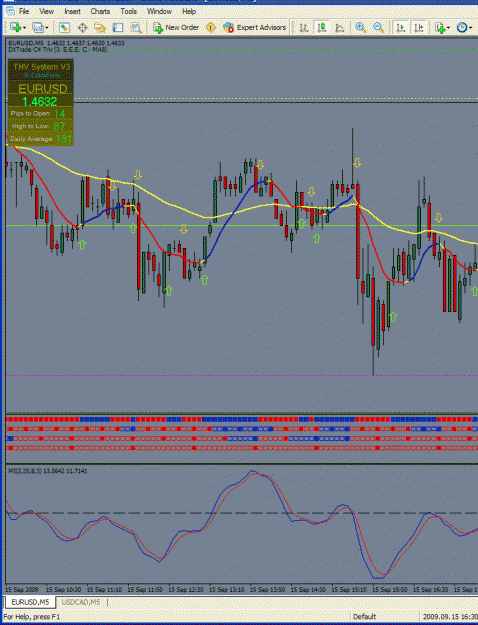Click the THV System V3 panel title
The width and height of the screenshot is (478, 625).
(41, 67)
